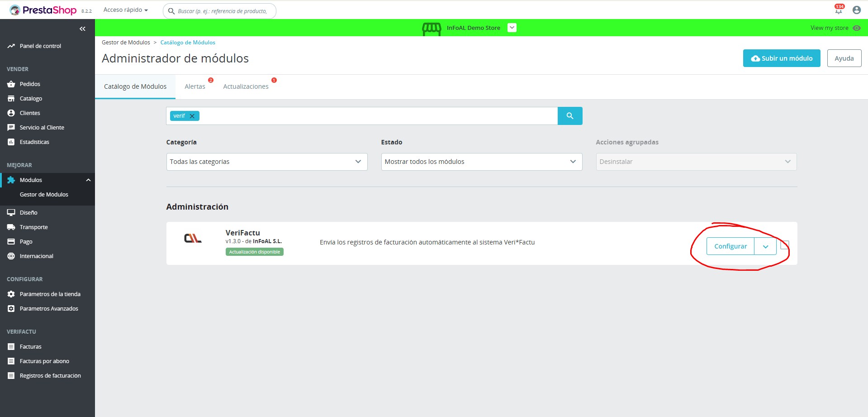Click the Configurar button for VeriFactu

tap(730, 246)
